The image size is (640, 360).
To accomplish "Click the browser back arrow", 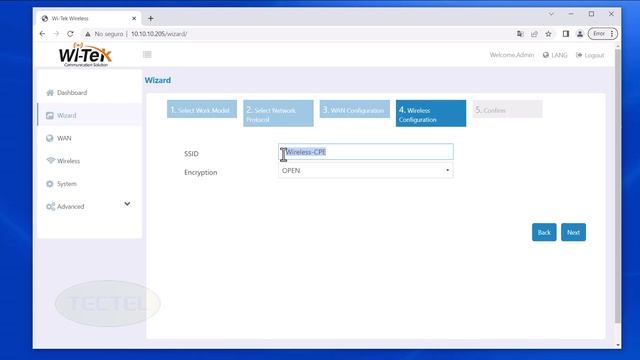I will [42, 34].
